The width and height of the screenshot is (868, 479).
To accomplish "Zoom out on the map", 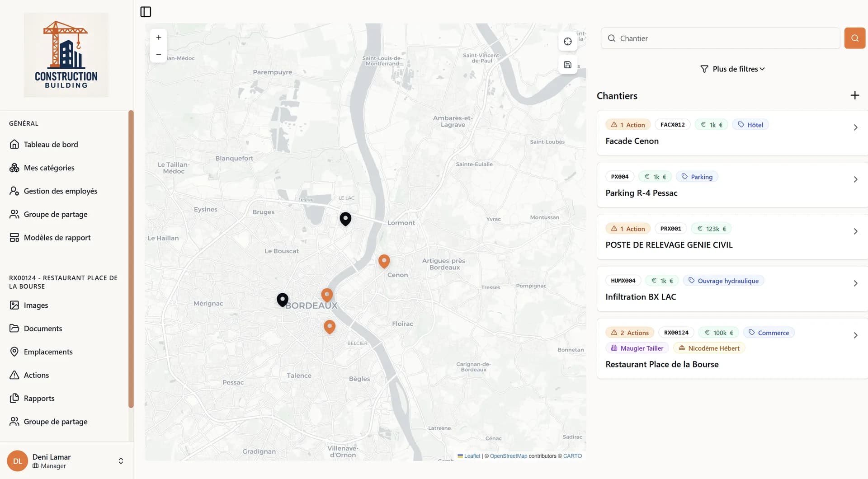I will (159, 54).
